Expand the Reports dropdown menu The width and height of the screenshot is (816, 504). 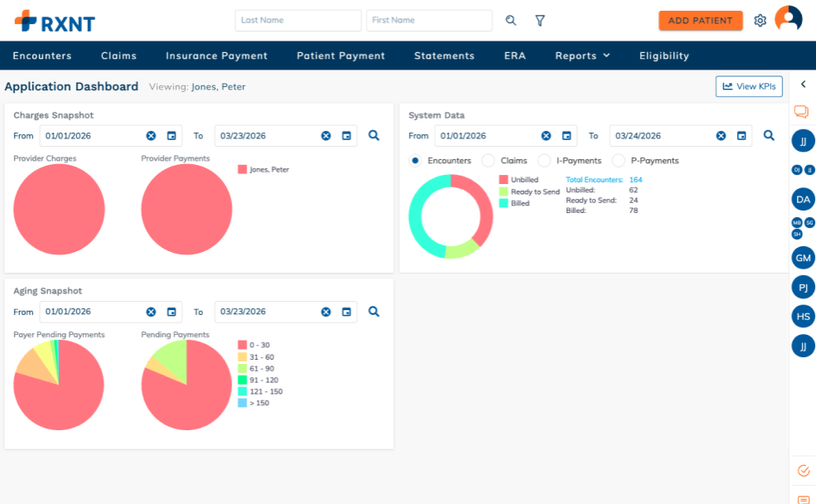click(582, 56)
